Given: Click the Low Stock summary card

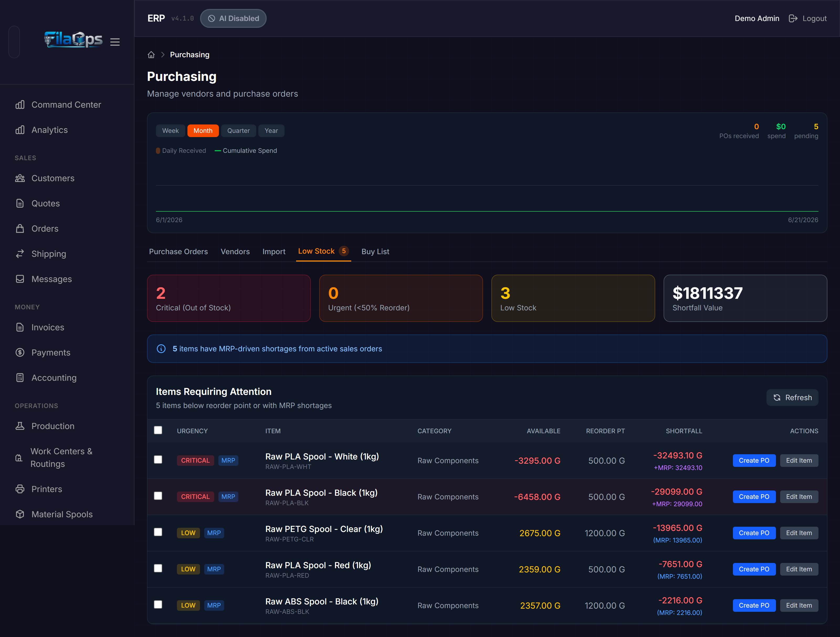Looking at the screenshot, I should click(x=573, y=298).
